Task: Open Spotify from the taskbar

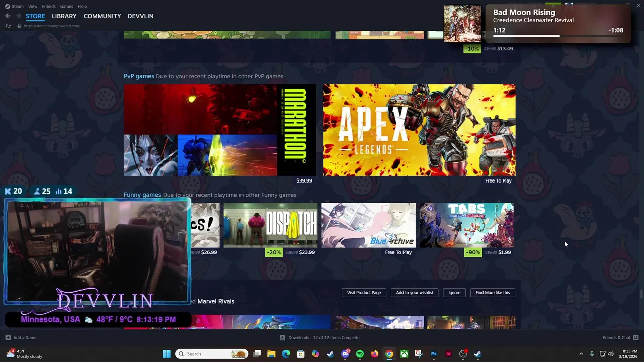Action: (360, 354)
